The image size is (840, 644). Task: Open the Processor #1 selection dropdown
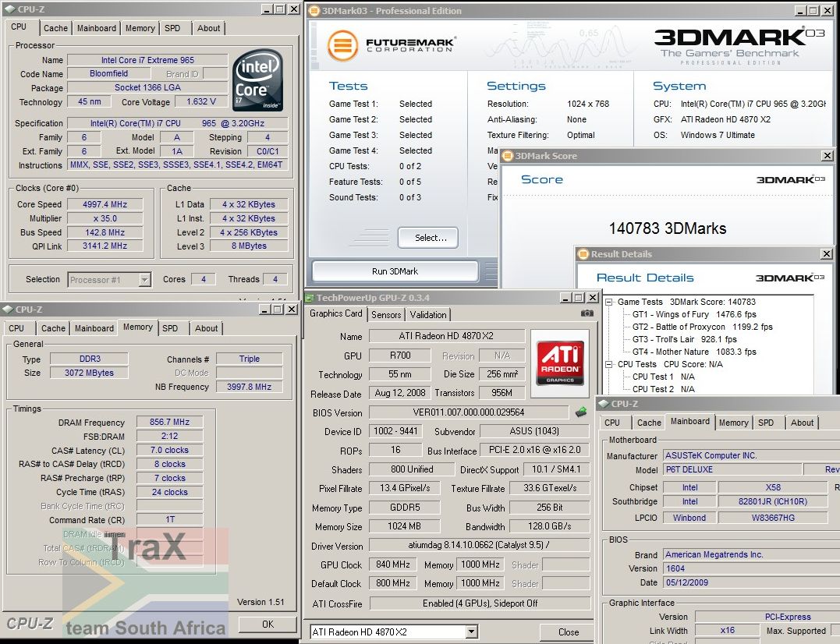tap(144, 279)
